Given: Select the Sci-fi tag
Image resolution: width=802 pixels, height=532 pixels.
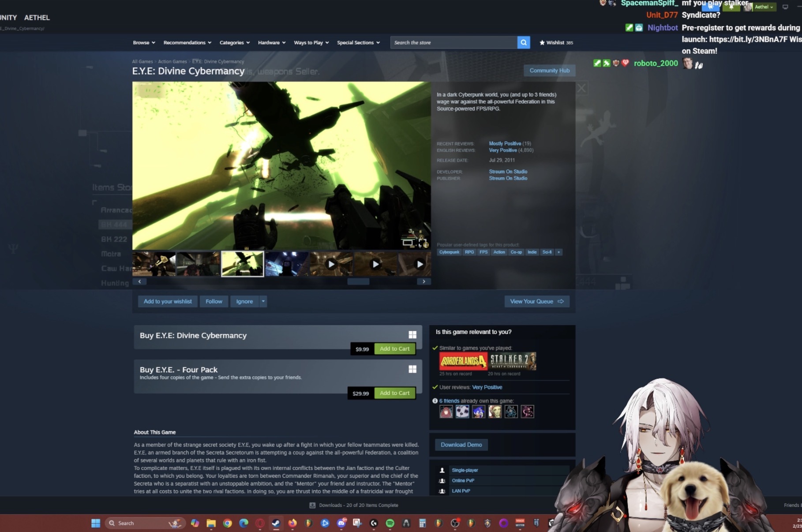Looking at the screenshot, I should click(x=547, y=252).
